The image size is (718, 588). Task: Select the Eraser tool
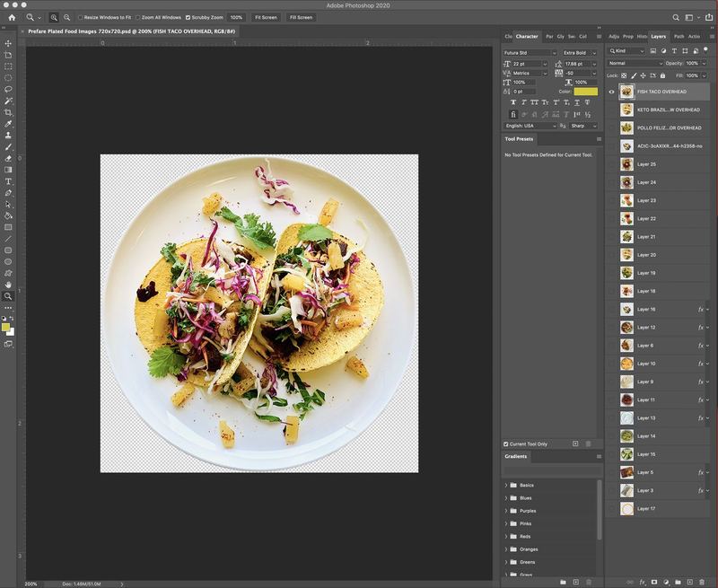pos(8,159)
